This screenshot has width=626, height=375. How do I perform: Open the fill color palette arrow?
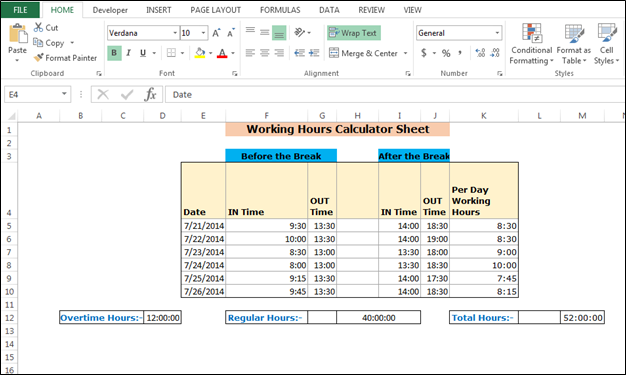coord(210,53)
